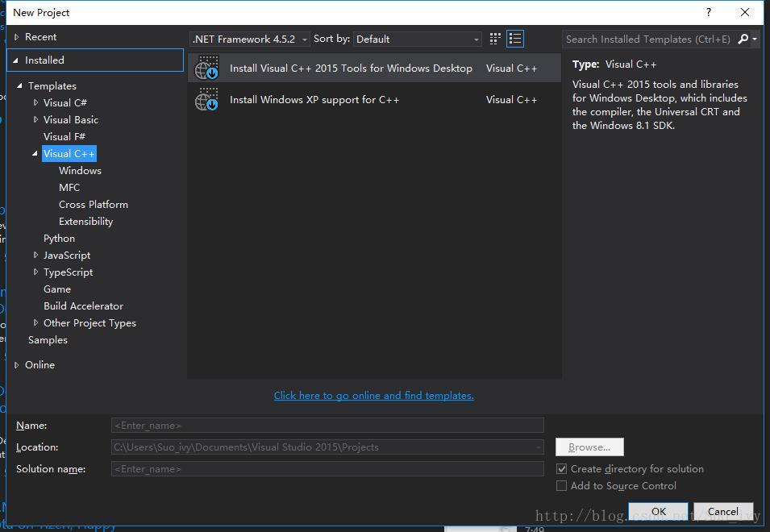Select the Extensibility subcategory
The image size is (770, 532).
[86, 222]
